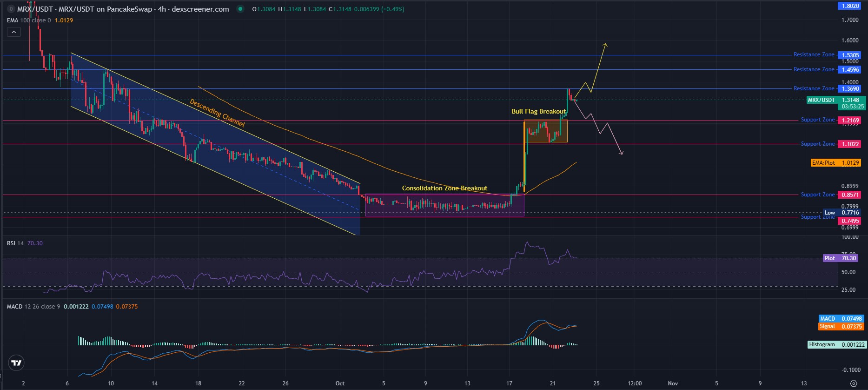Click the TradingView logo

16,363
